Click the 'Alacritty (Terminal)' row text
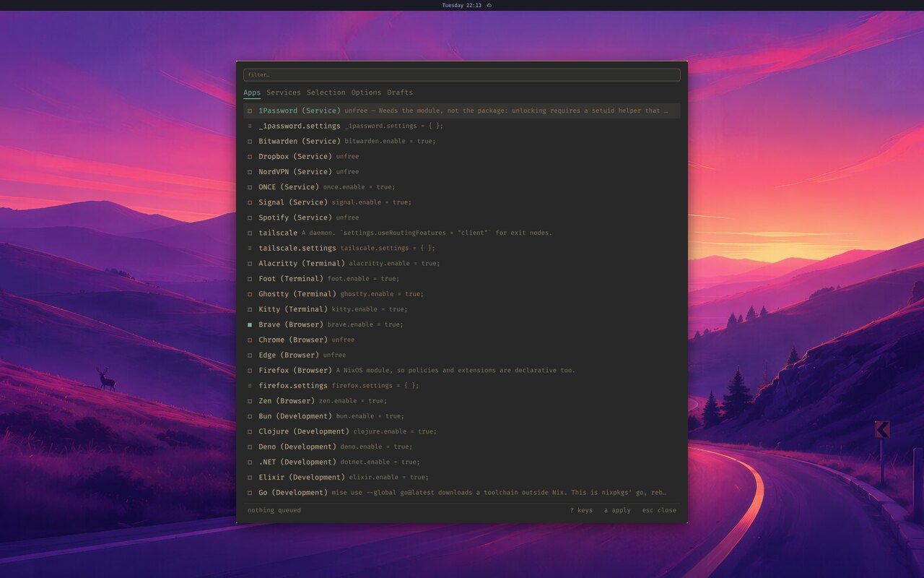This screenshot has width=924, height=578. tap(302, 264)
